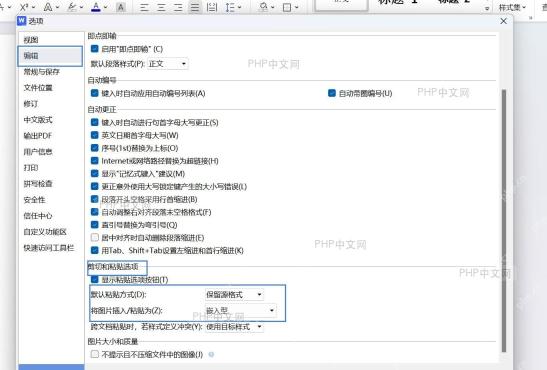This screenshot has width=547, height=370.
Task: Select the 中文版式 category
Action: [38, 120]
